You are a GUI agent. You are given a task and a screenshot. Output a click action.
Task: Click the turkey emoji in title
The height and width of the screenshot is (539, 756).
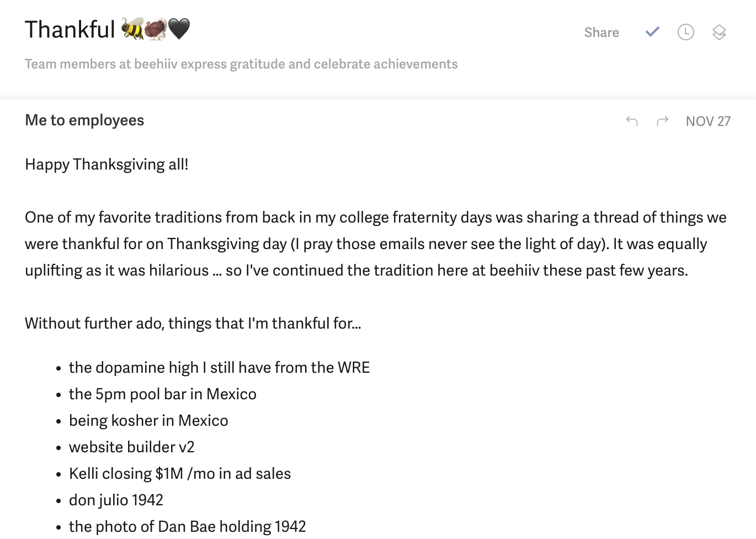coord(156,29)
